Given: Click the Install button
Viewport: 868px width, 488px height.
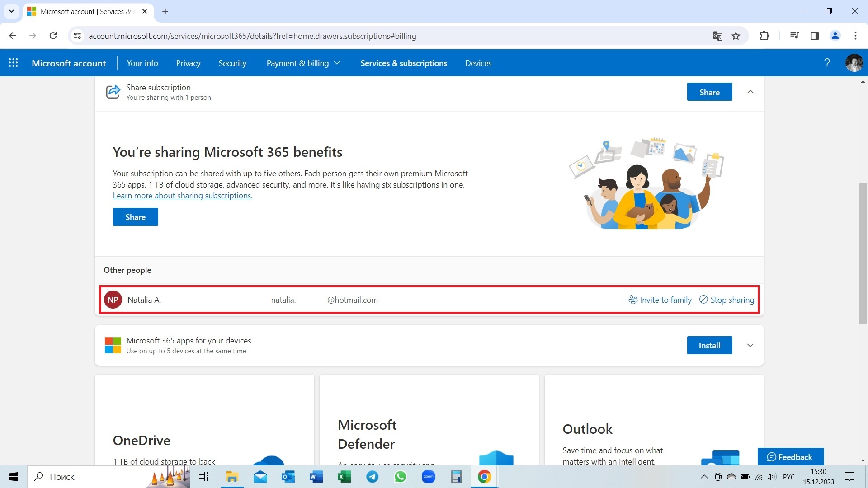Looking at the screenshot, I should pos(709,345).
